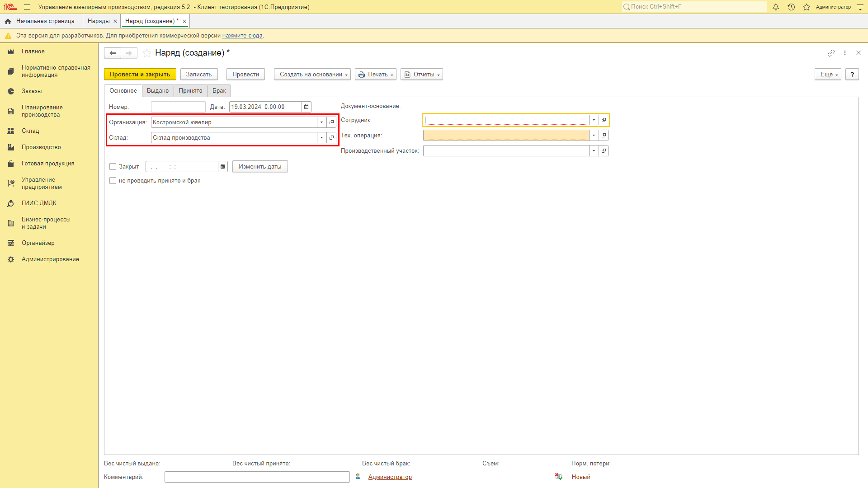Click the ГИИС ДМДК icon in sidebar
Image resolution: width=868 pixels, height=488 pixels.
11,203
